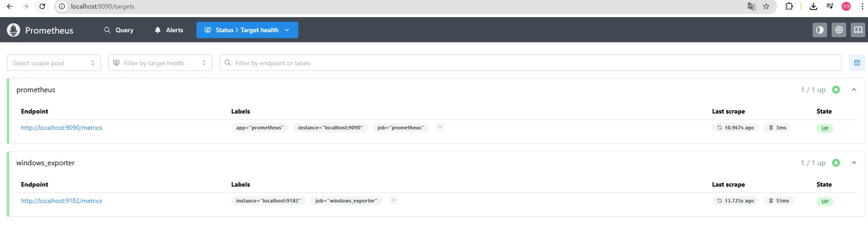Click the green health ring for prometheus pool
868x237 pixels.
pyautogui.click(x=836, y=90)
